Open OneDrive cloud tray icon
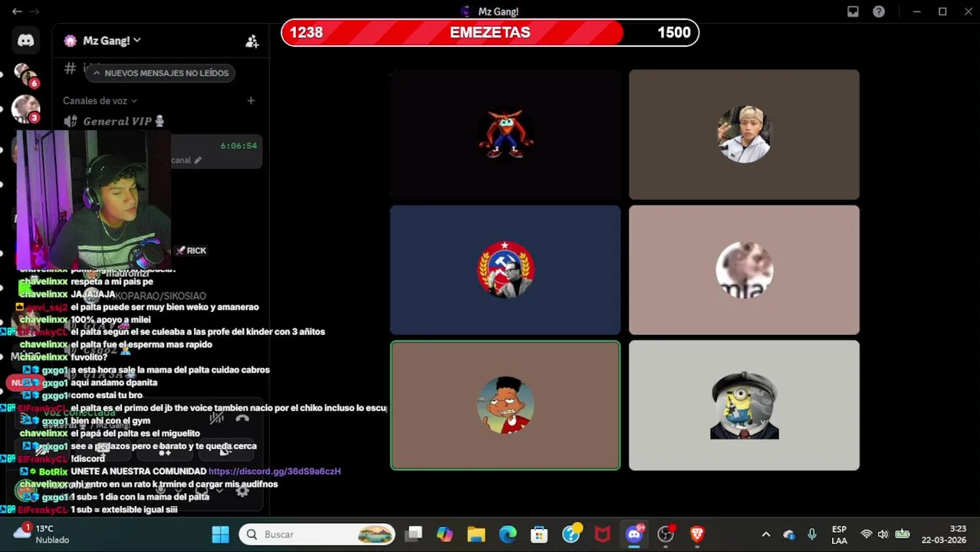 tap(789, 534)
